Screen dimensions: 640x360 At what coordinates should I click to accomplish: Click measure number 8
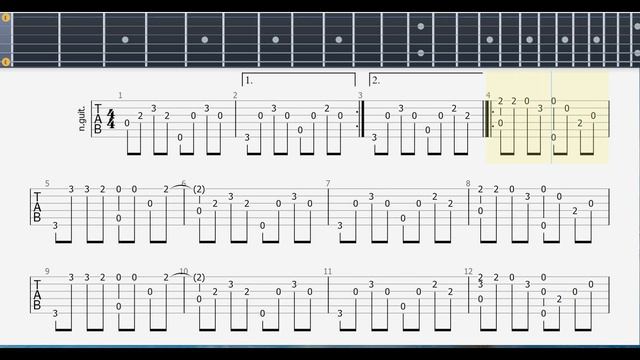(468, 184)
